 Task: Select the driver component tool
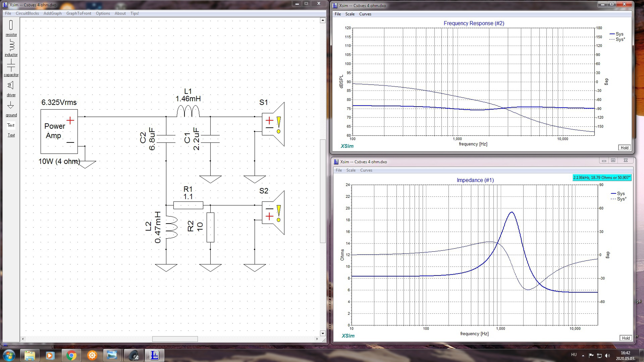11,85
